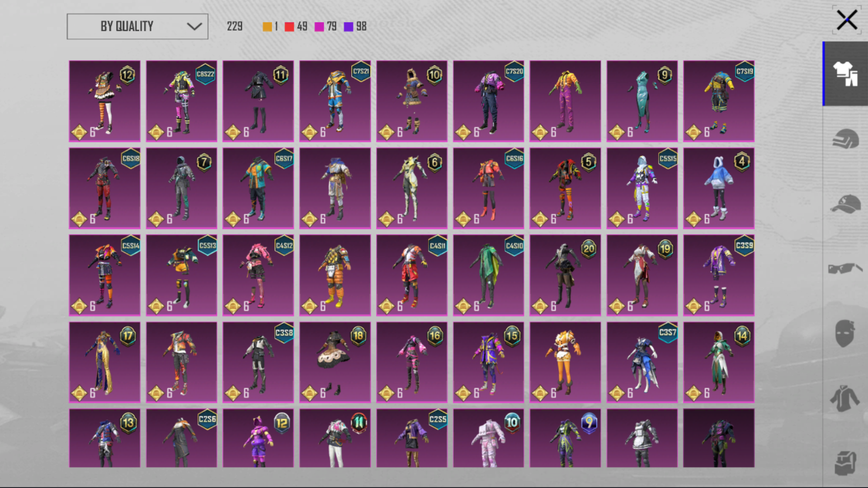The image size is (868, 488).
Task: Select the C7S20 outfit
Action: (489, 101)
